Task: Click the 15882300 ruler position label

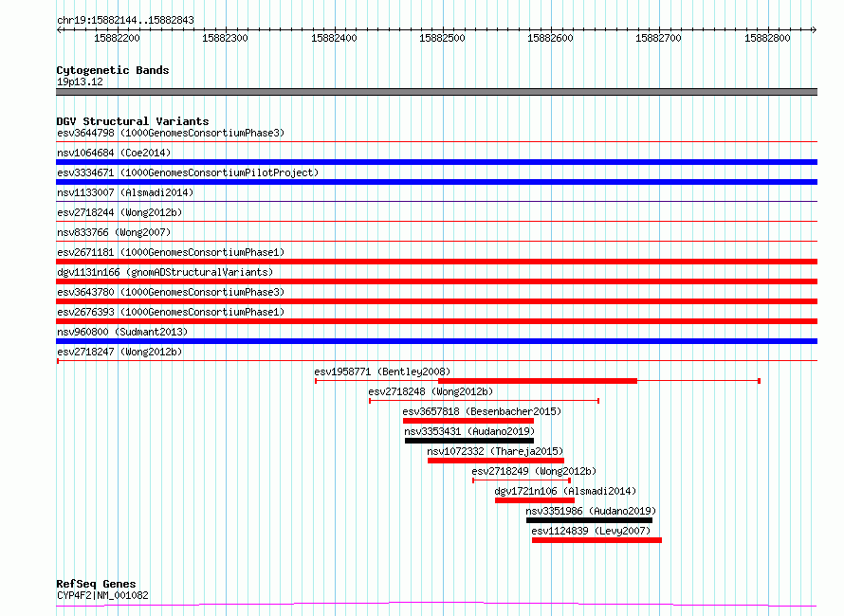Action: 225,38
